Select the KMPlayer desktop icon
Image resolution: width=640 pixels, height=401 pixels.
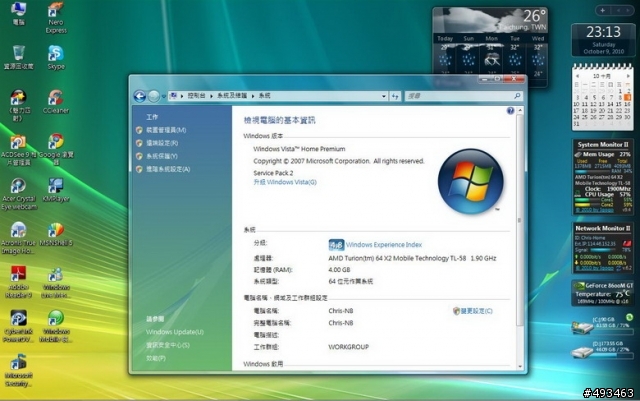56,190
